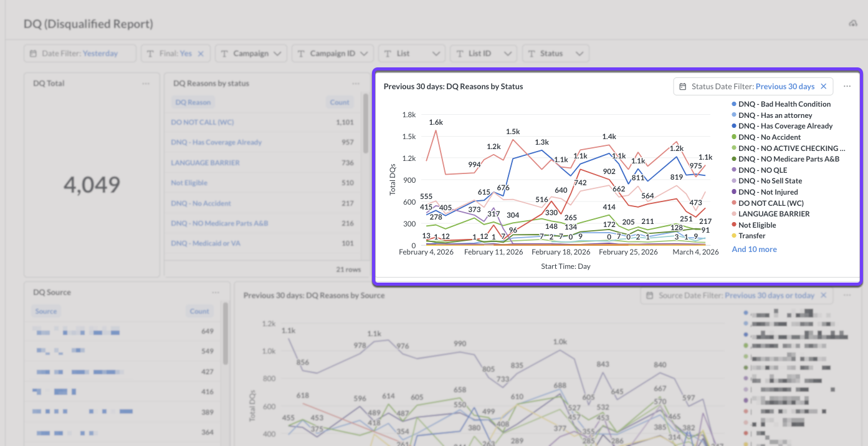Open the DQ Total card ellipsis menu
The image size is (868, 446).
pos(146,84)
